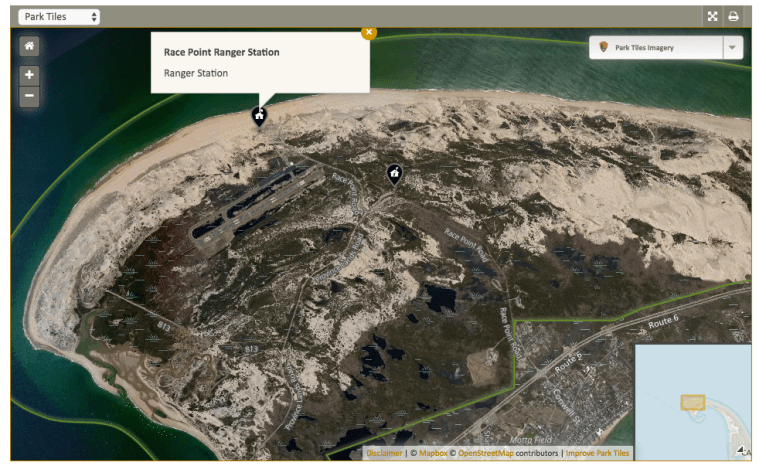Open the Park Tiles dropdown in top bar
The width and height of the screenshot is (766, 469).
tap(59, 17)
